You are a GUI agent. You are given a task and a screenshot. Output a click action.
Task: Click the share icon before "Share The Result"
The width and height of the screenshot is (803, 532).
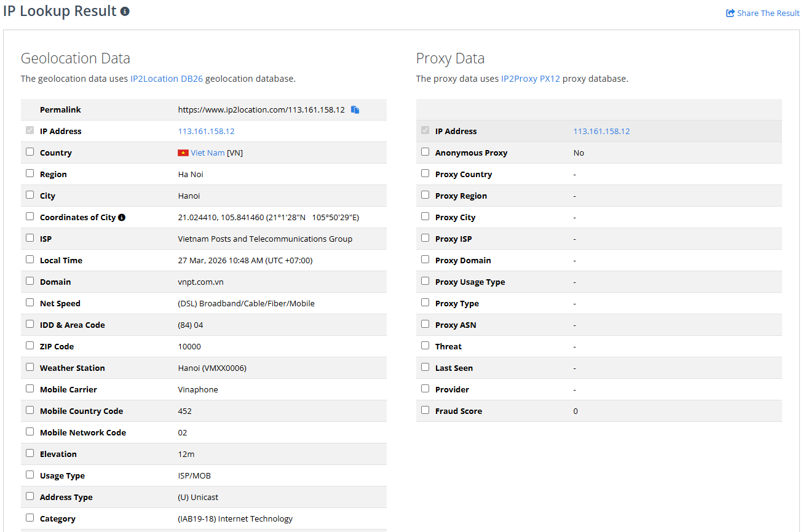729,13
